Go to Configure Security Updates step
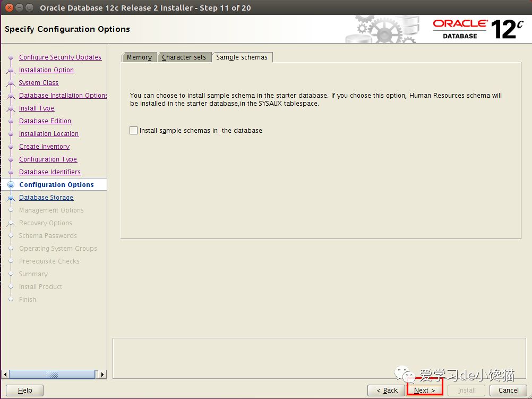This screenshot has height=399, width=532. click(60, 57)
